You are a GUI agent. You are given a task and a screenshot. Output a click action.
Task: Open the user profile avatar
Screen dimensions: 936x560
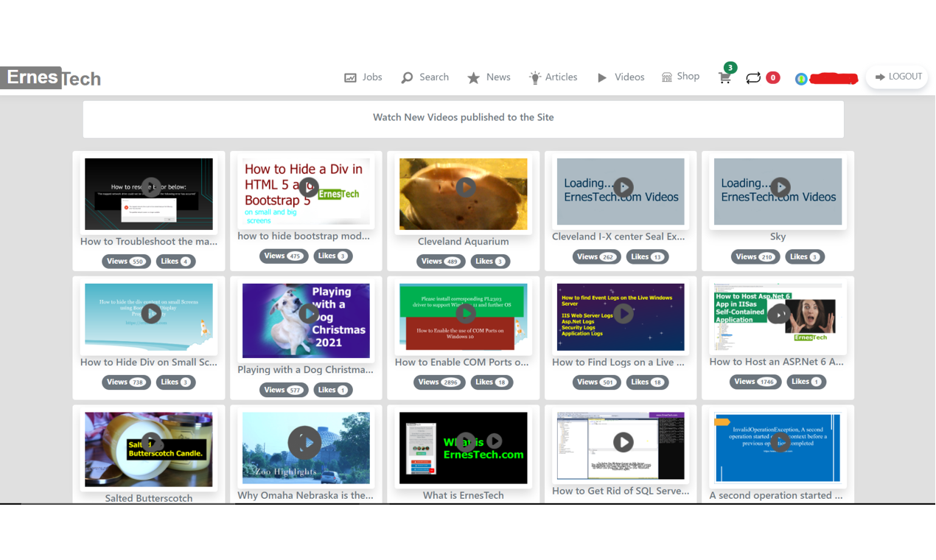[x=801, y=79]
